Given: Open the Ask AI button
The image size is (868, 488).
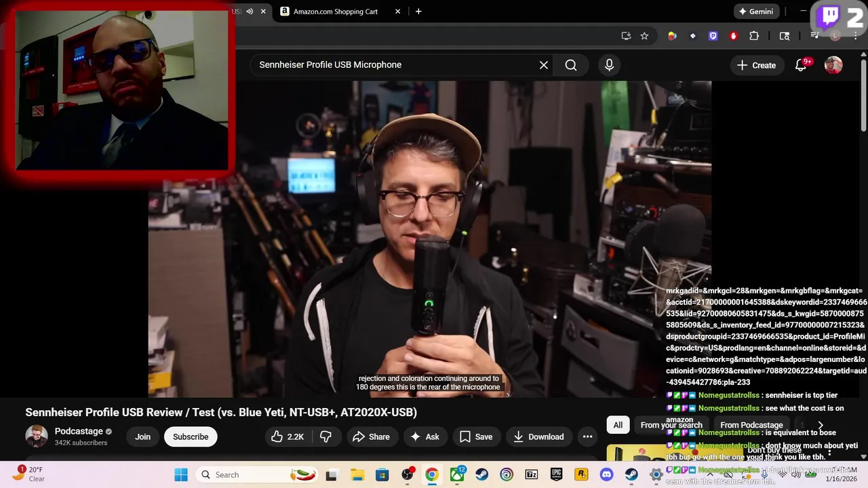Looking at the screenshot, I should (425, 436).
